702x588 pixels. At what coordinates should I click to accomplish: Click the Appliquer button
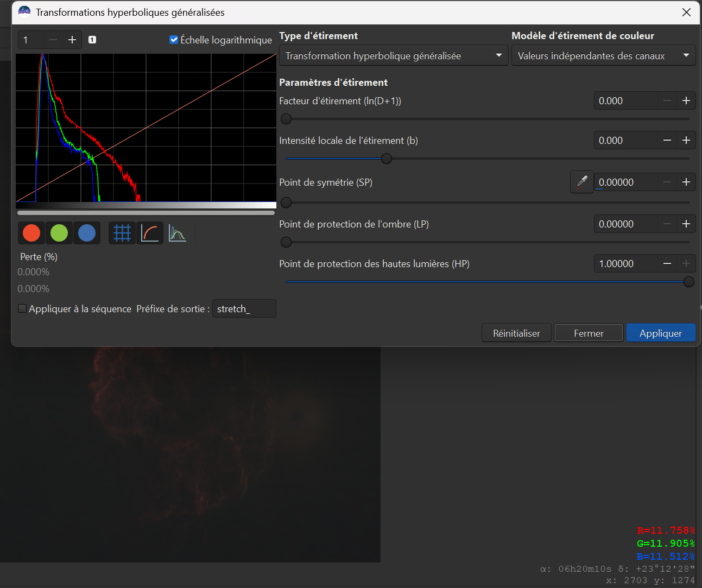[661, 333]
